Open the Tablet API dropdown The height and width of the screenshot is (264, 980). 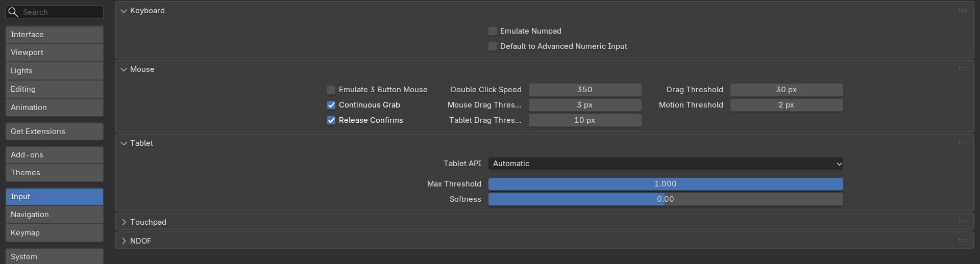pyautogui.click(x=666, y=164)
